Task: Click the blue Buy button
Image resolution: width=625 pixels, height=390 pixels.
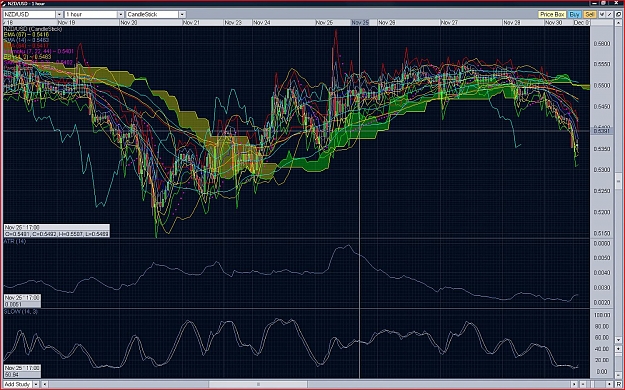Action: (x=574, y=14)
